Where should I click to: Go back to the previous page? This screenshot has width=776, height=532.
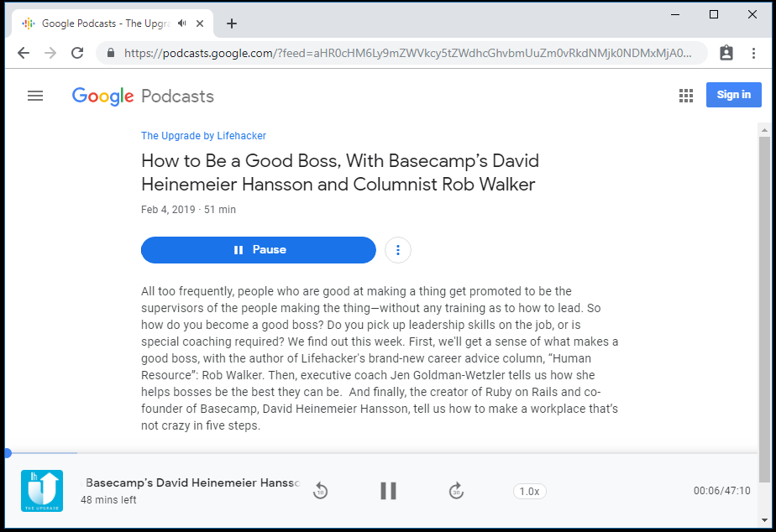tap(24, 53)
